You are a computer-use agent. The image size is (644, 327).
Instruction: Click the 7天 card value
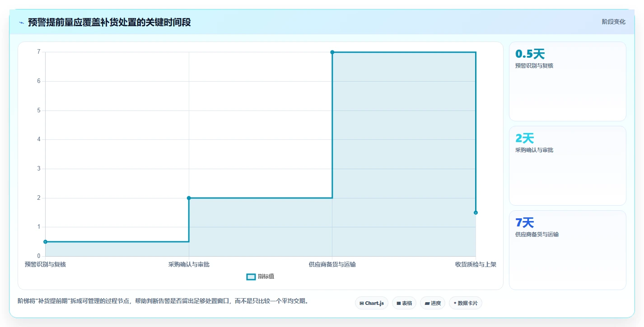click(x=525, y=223)
